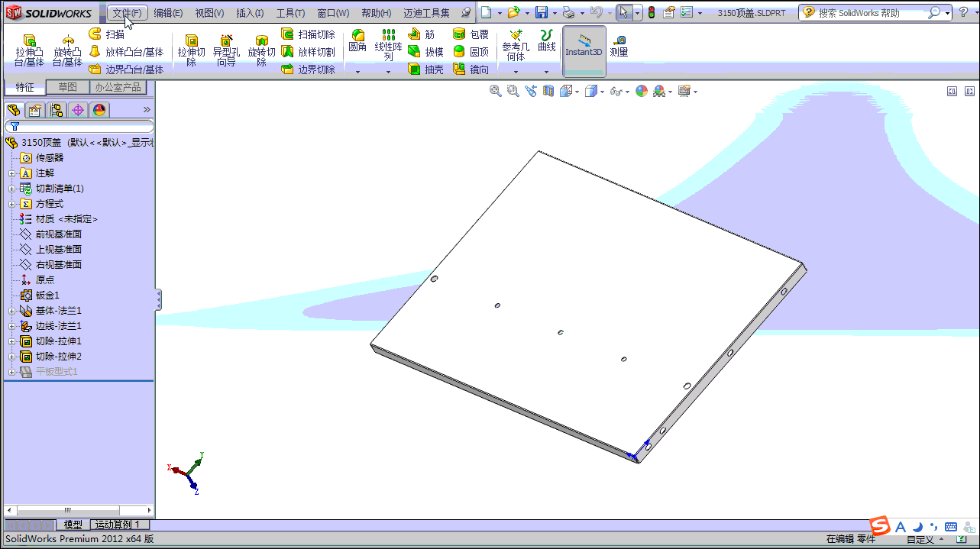The height and width of the screenshot is (549, 980).
Task: Open the 插入(I) Insert menu
Action: coord(250,13)
